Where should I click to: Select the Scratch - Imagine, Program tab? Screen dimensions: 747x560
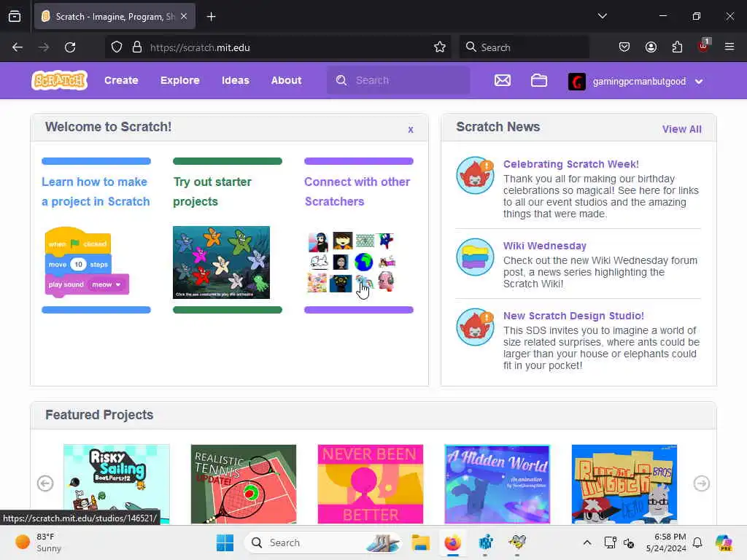click(115, 16)
